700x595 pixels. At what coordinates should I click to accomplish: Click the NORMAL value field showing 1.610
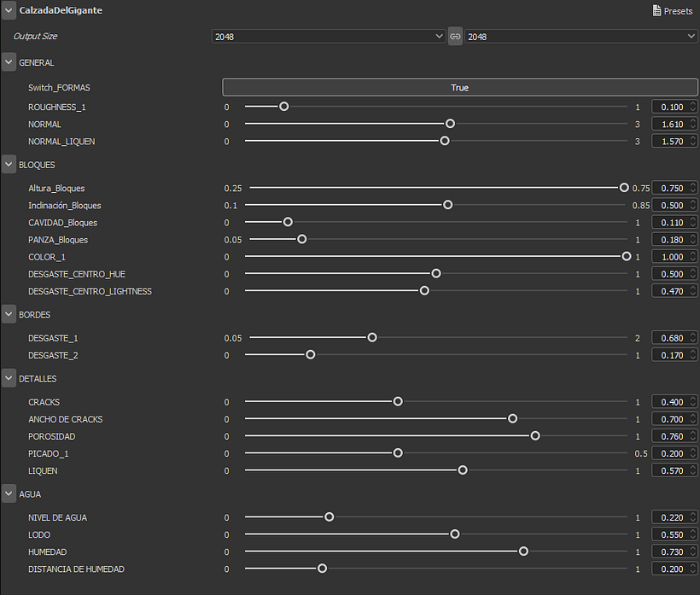pos(670,124)
